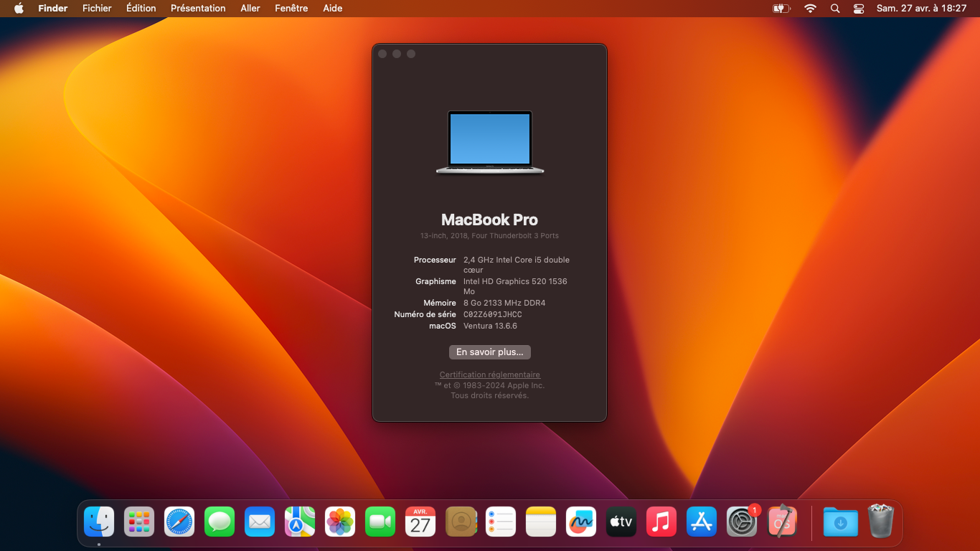This screenshot has width=980, height=551.
Task: Close the About This Mac window
Action: tap(382, 54)
